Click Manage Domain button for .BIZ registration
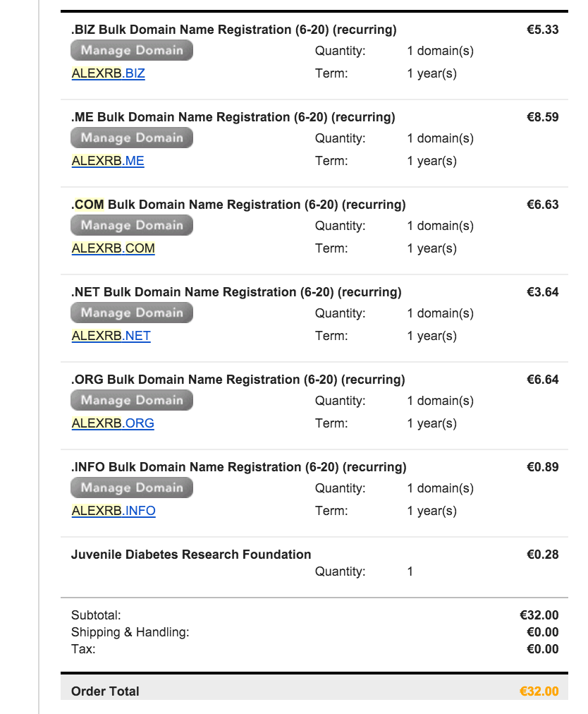This screenshot has height=714, width=588. pos(131,50)
